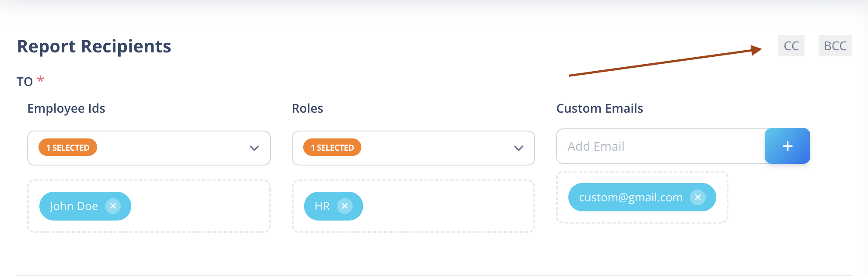The width and height of the screenshot is (868, 276).
Task: Expand the Employee Ids dropdown chevron
Action: coord(254,148)
